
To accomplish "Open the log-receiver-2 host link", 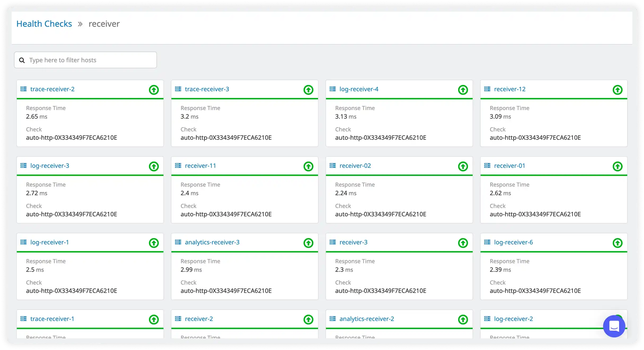I will [x=513, y=319].
